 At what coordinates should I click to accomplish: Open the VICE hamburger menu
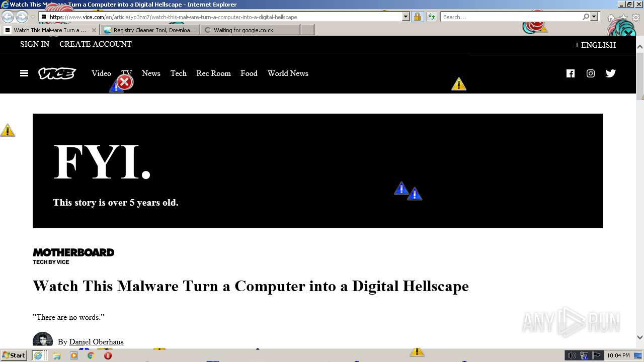click(x=24, y=73)
